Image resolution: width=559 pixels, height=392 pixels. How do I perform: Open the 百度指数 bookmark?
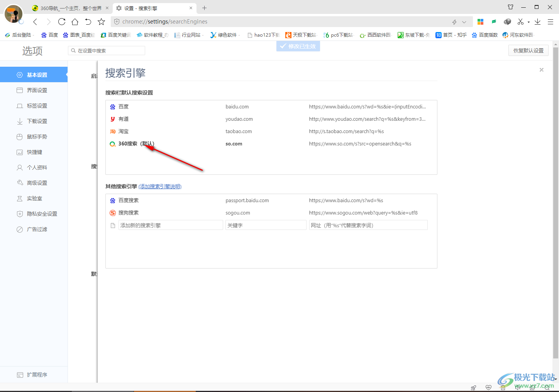pyautogui.click(x=485, y=35)
